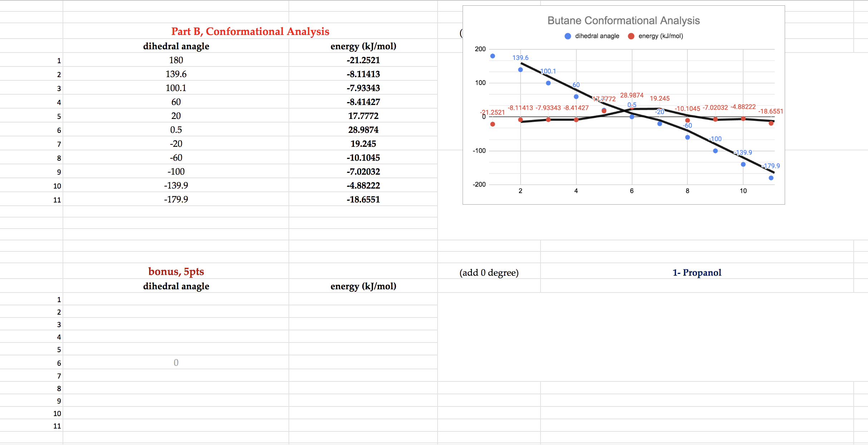Select the red 19.245 chart data label

point(659,99)
